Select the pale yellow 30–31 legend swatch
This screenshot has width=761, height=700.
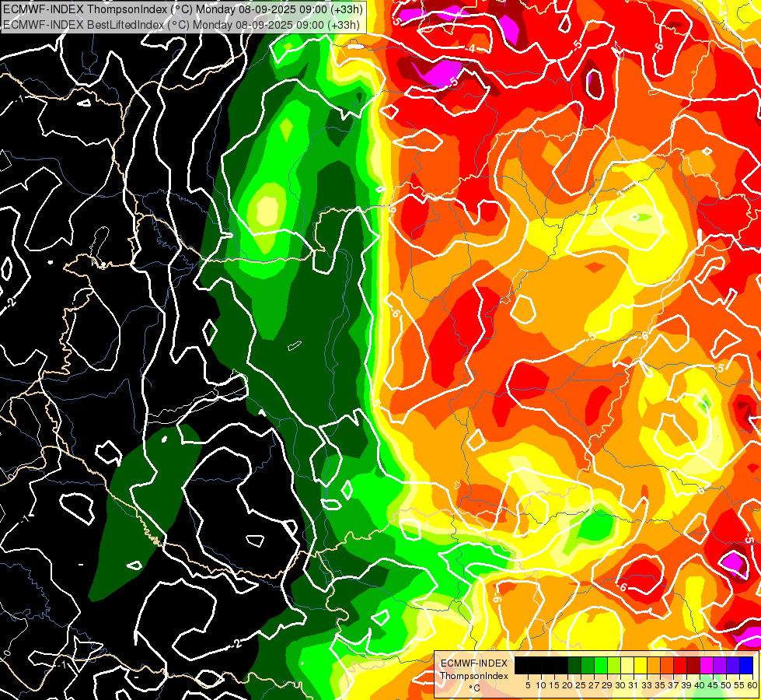627,666
